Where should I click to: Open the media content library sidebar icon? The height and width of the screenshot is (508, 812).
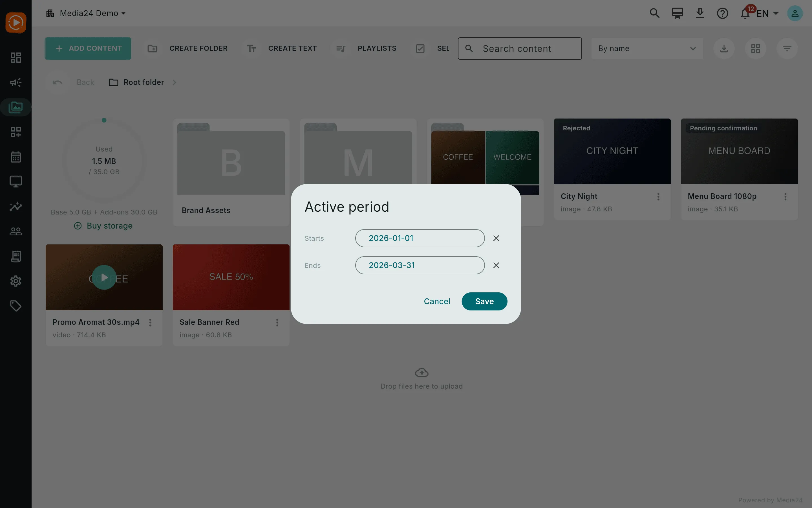tap(16, 107)
